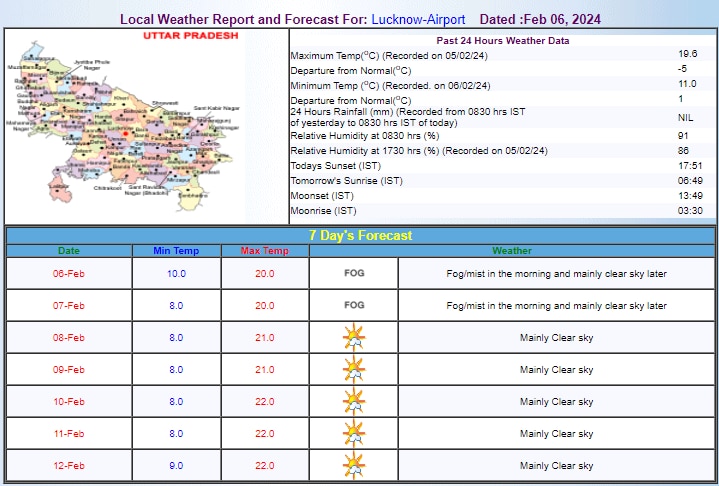Click Tomorrow's Sunrise time 06:49
Screen dimensions: 719x486
[690, 181]
